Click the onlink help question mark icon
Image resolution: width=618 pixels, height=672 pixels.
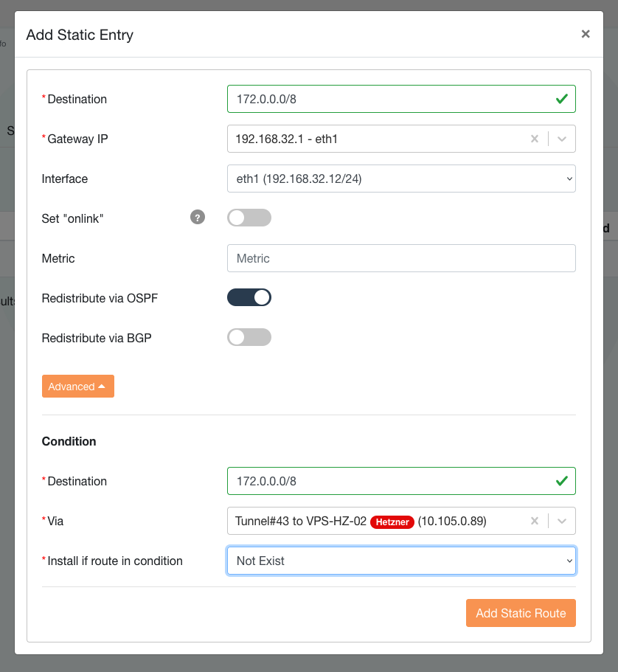197,218
